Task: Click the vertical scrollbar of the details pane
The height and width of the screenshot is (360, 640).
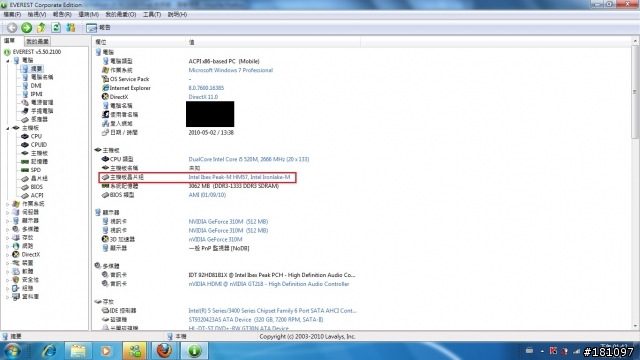Action: coord(635,92)
